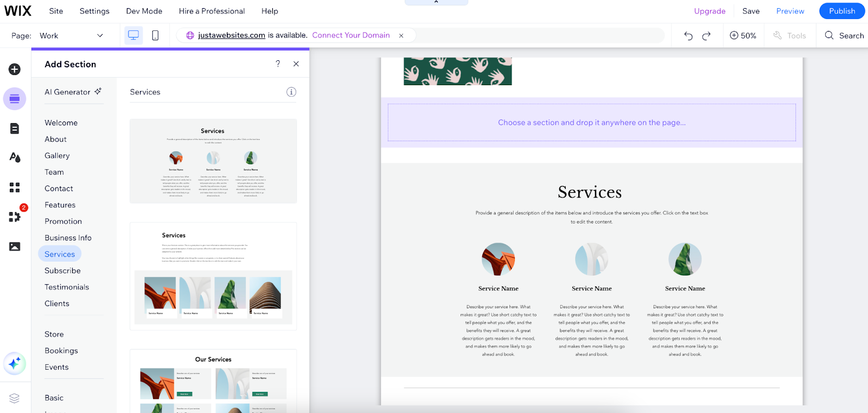Click the Services heading on canvas

pos(590,192)
